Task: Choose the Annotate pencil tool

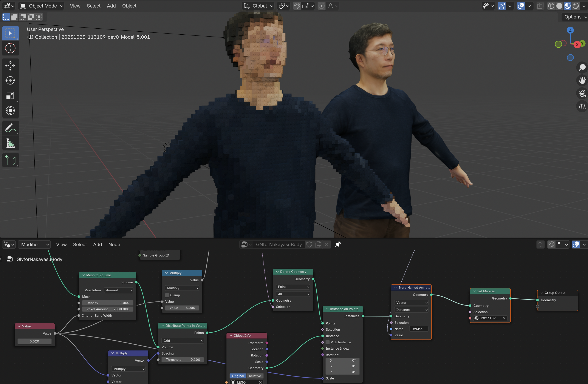Action: (10, 128)
